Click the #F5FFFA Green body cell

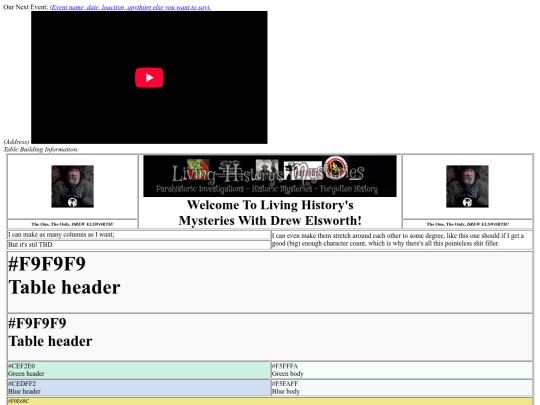(402, 370)
